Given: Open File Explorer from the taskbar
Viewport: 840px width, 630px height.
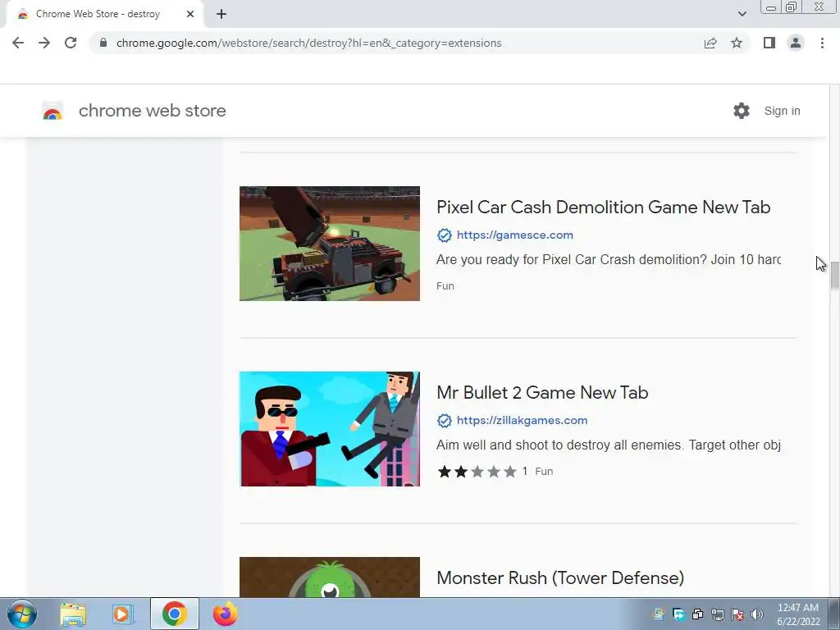Looking at the screenshot, I should click(73, 614).
